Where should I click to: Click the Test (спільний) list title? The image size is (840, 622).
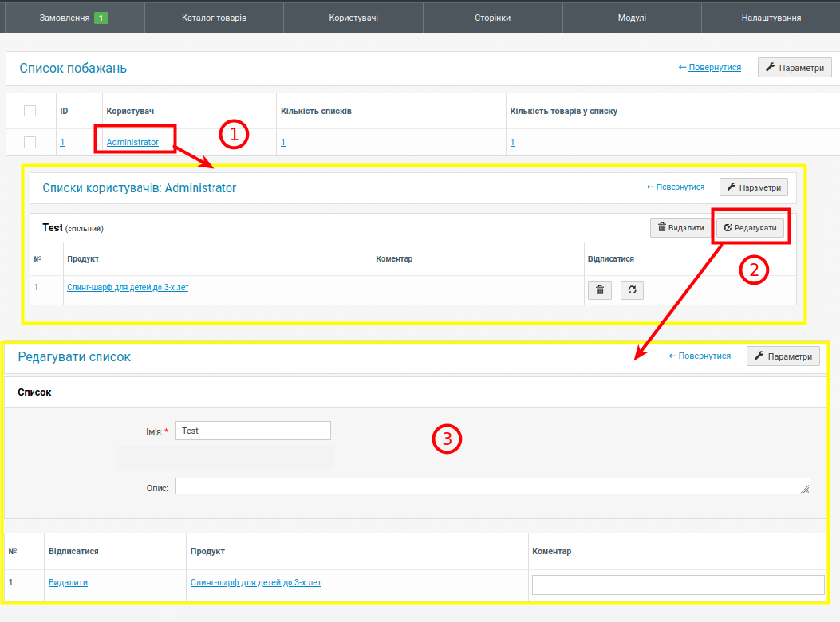click(x=73, y=228)
